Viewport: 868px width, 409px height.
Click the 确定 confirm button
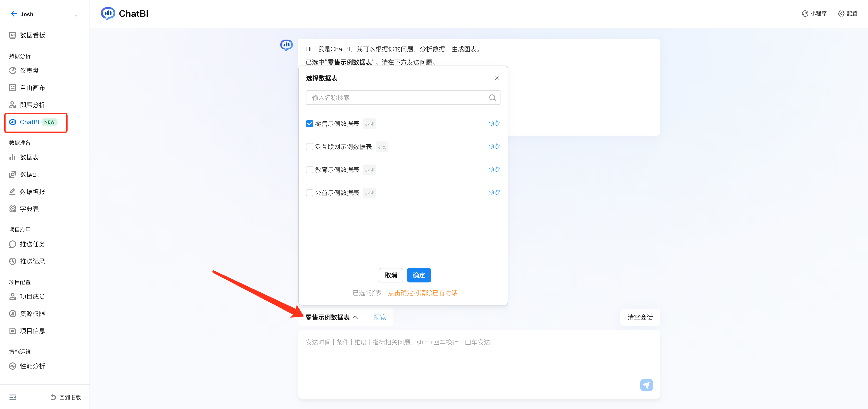coord(418,275)
